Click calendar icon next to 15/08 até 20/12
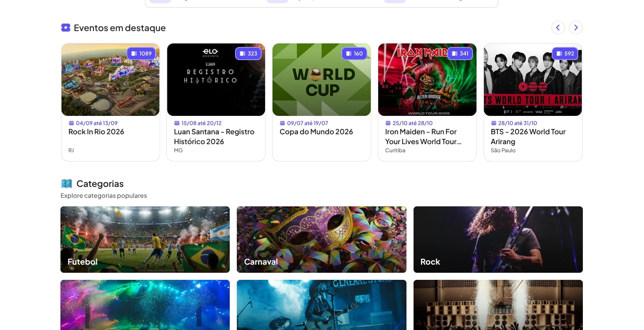This screenshot has width=644, height=330. pyautogui.click(x=177, y=123)
